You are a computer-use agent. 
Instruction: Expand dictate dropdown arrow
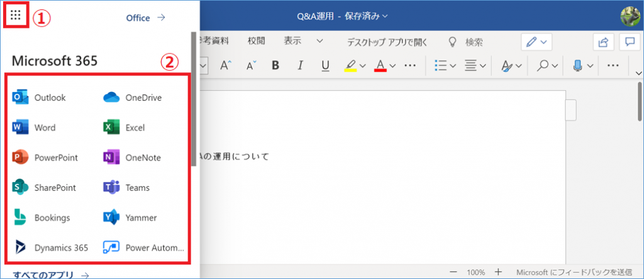(x=590, y=65)
